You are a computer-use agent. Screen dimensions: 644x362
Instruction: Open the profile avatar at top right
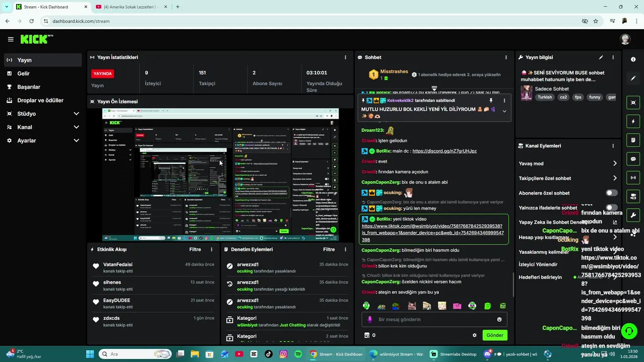(x=625, y=39)
